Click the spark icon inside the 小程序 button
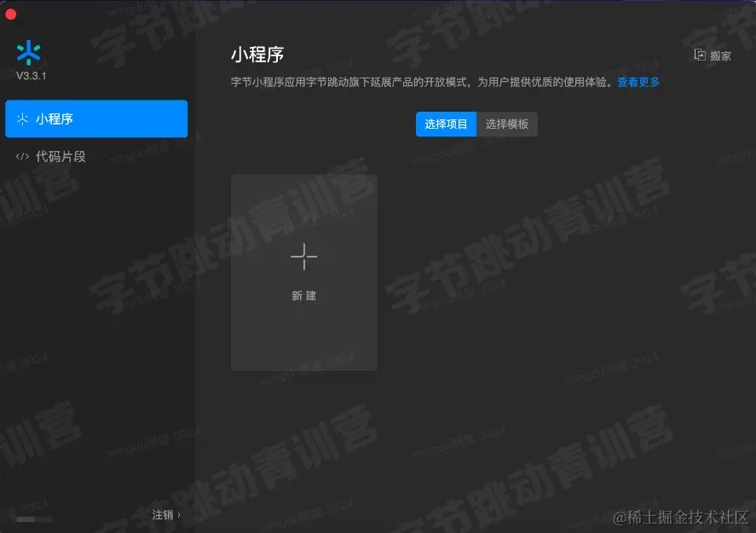The height and width of the screenshot is (533, 756). (x=23, y=119)
